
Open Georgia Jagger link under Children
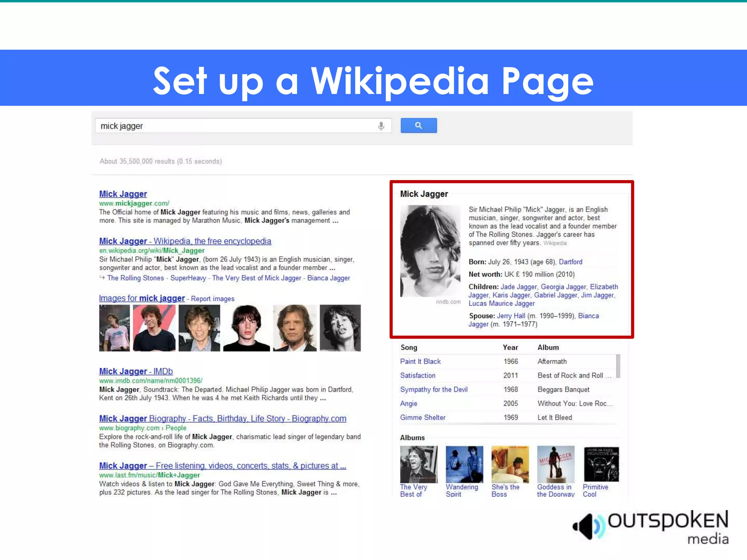pyautogui.click(x=563, y=287)
